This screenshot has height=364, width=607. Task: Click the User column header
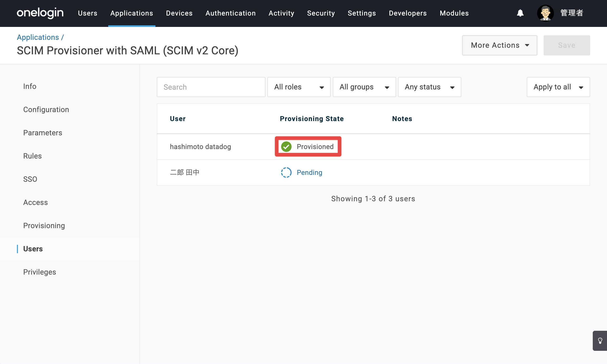coord(178,119)
